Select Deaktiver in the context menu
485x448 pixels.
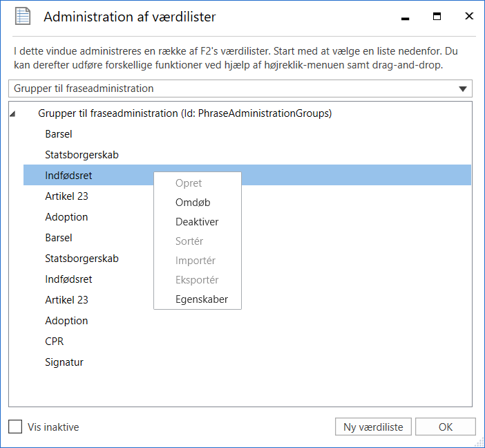(197, 222)
